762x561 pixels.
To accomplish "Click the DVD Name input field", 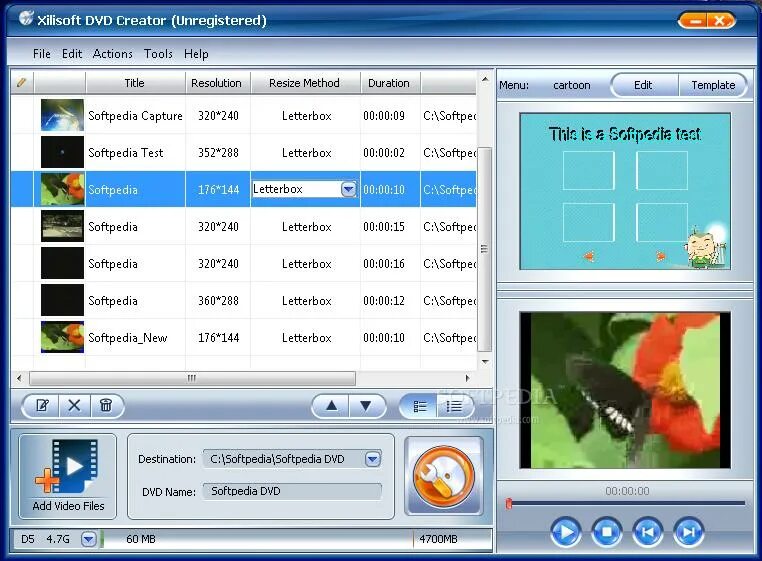I will 292,491.
